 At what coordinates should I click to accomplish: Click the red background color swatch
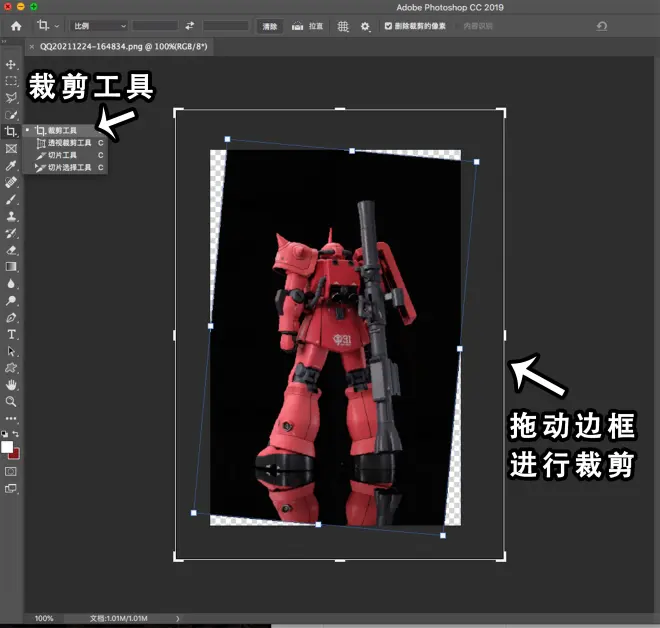tap(16, 455)
